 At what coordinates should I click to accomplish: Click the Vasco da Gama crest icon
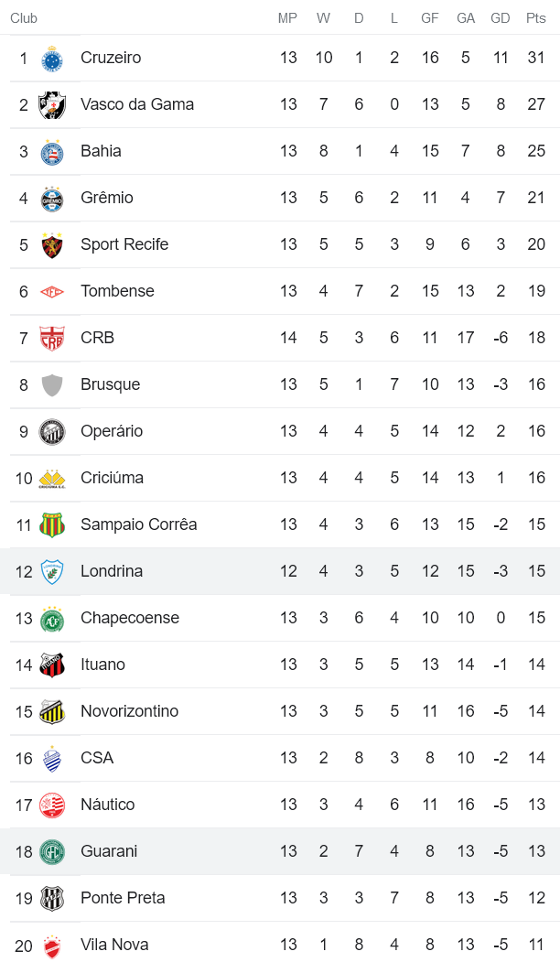(52, 105)
